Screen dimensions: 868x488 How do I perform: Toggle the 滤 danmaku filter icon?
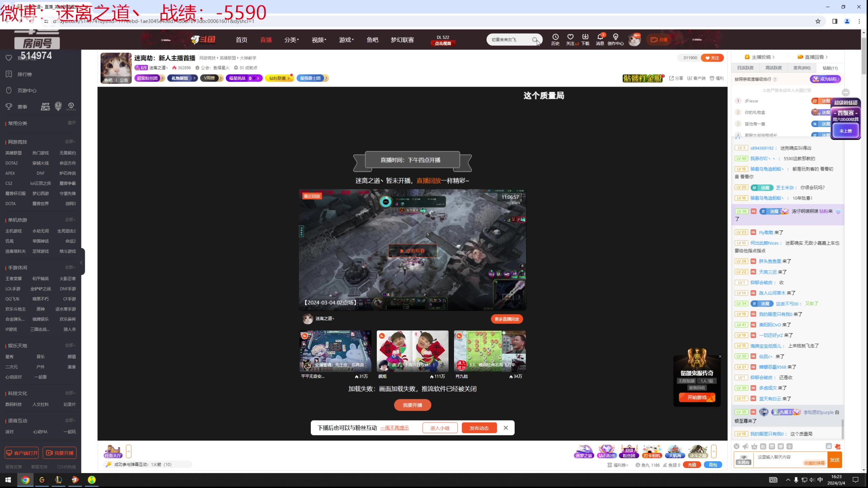coord(829,446)
